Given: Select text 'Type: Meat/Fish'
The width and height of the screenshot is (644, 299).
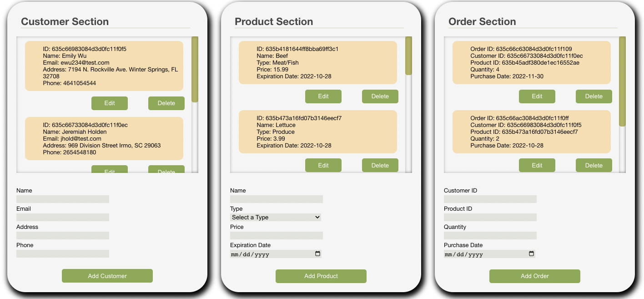Looking at the screenshot, I should (277, 62).
